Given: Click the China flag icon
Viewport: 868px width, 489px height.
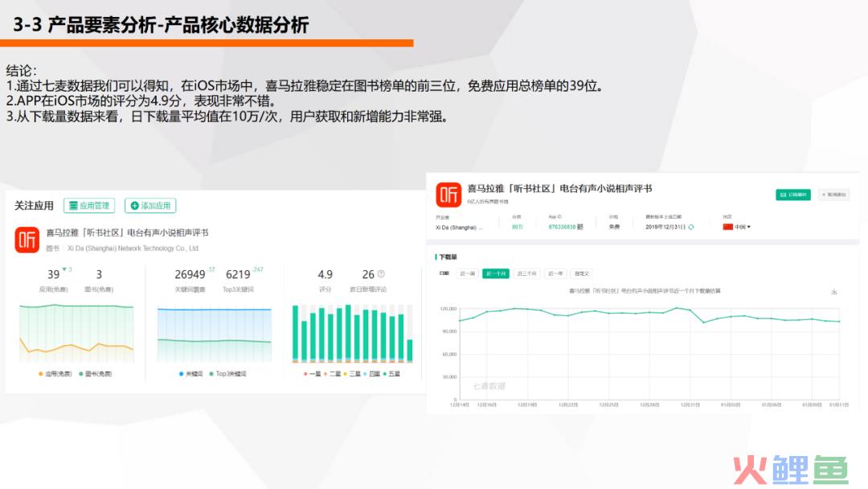Looking at the screenshot, I should coord(727,227).
